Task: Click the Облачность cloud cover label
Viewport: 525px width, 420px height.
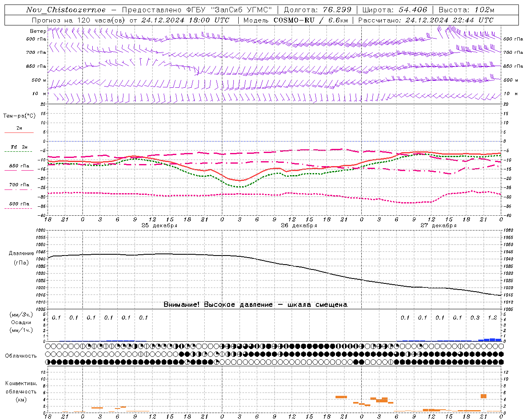Action: 21,356
